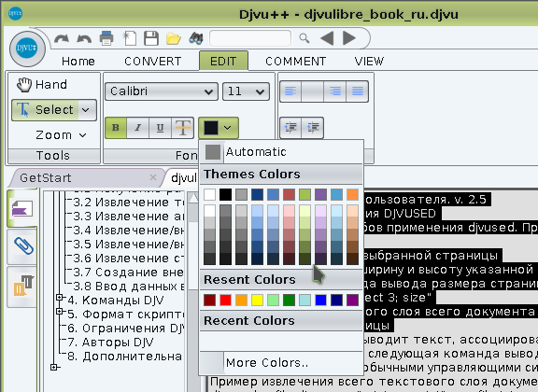The height and width of the screenshot is (392, 538).
Task: Save file with floppy disk icon
Action: (151, 38)
